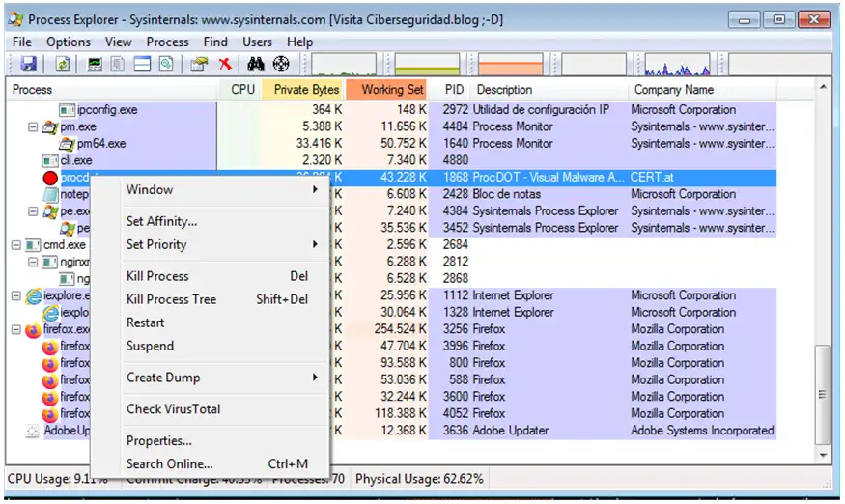This screenshot has height=504, width=845.
Task: Open the View menu
Action: coord(119,42)
